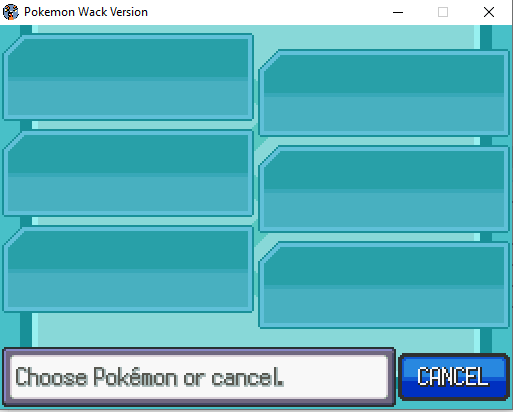Click the Pokemon Wack Version title icon
Image resolution: width=513 pixels, height=412 pixels.
[10, 12]
